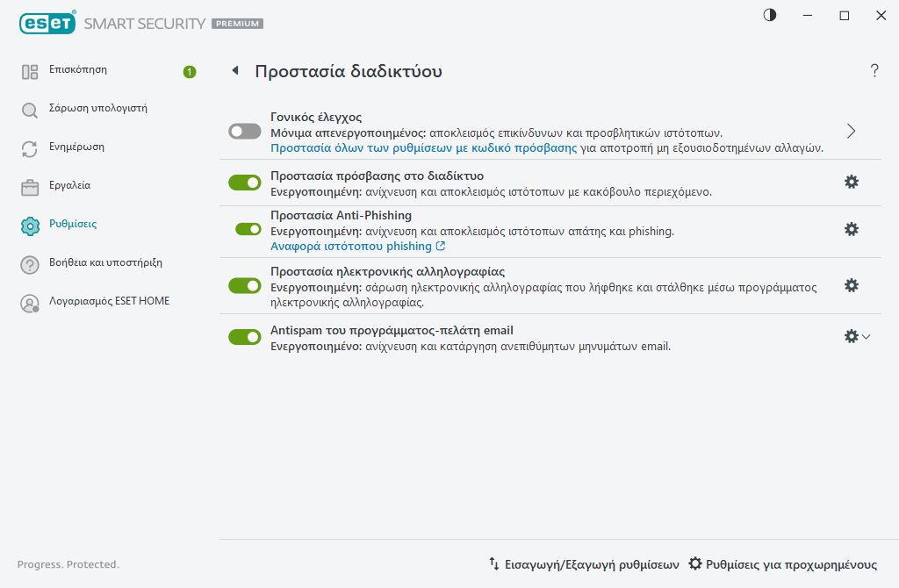Image resolution: width=899 pixels, height=588 pixels.
Task: Click the ESET logo in the header
Action: tap(46, 24)
